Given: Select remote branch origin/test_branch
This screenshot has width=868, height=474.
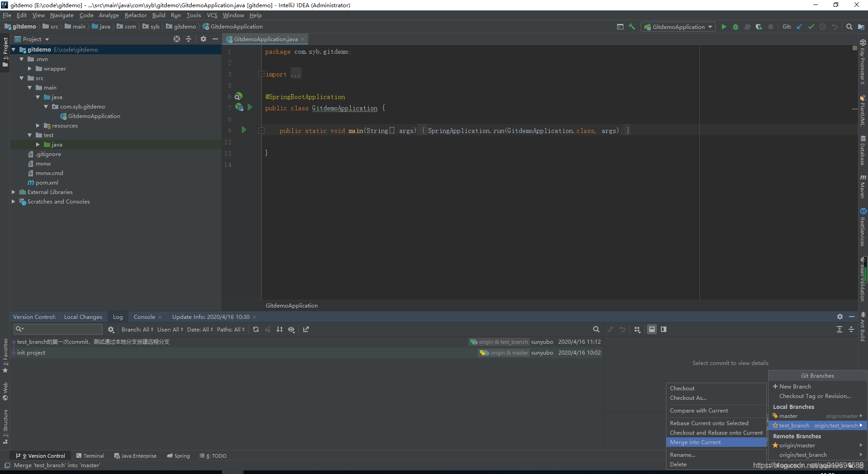Looking at the screenshot, I should (x=817, y=455).
